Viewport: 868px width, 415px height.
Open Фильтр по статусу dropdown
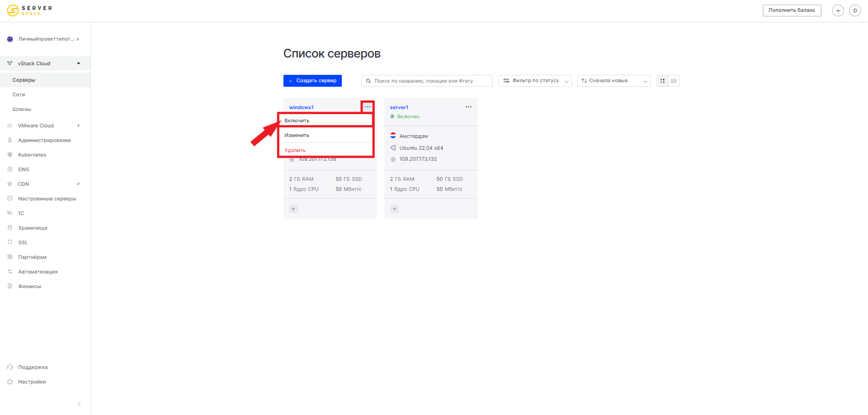pos(535,81)
